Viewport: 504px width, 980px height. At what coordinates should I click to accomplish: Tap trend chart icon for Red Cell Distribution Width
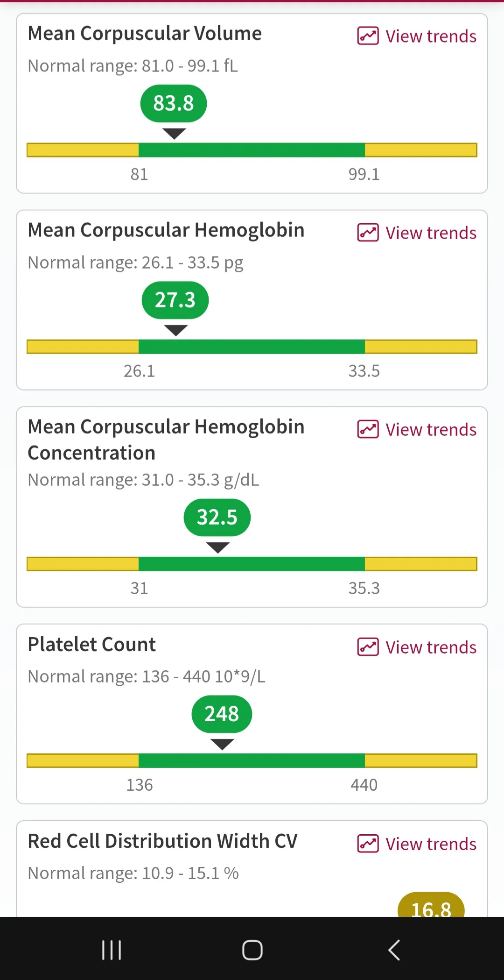pyautogui.click(x=368, y=844)
